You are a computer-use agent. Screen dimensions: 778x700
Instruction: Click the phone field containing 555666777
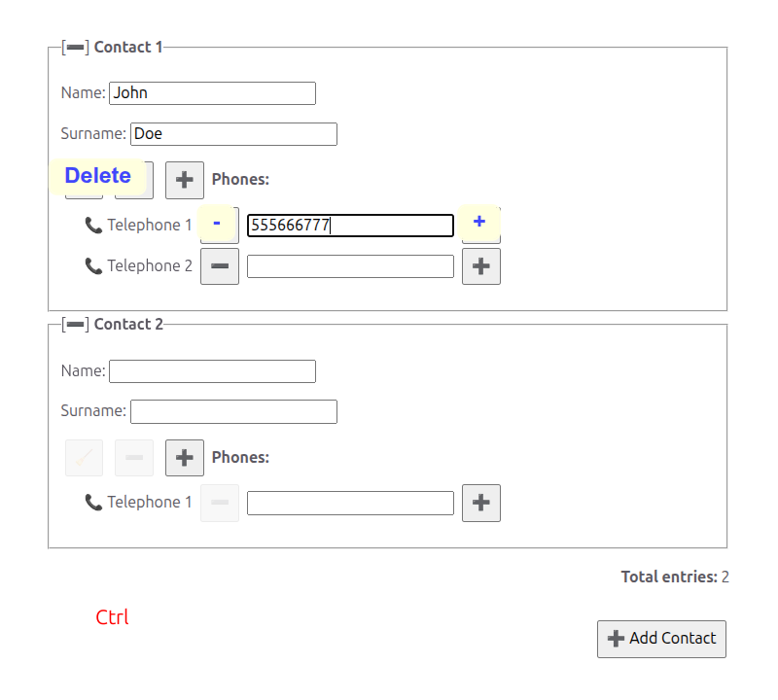350,225
